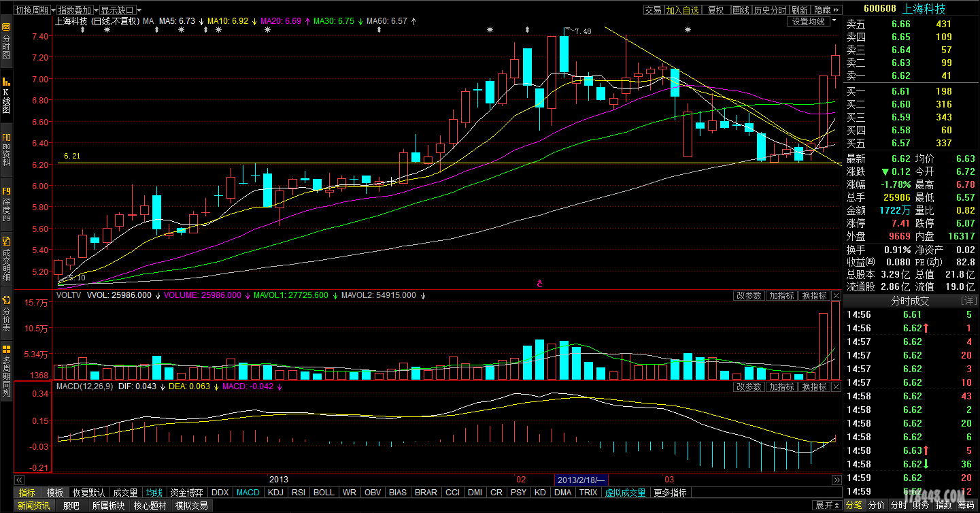Open the 新闻资讯 bottom tab
Viewport: 980px width, 513px height.
coord(34,506)
